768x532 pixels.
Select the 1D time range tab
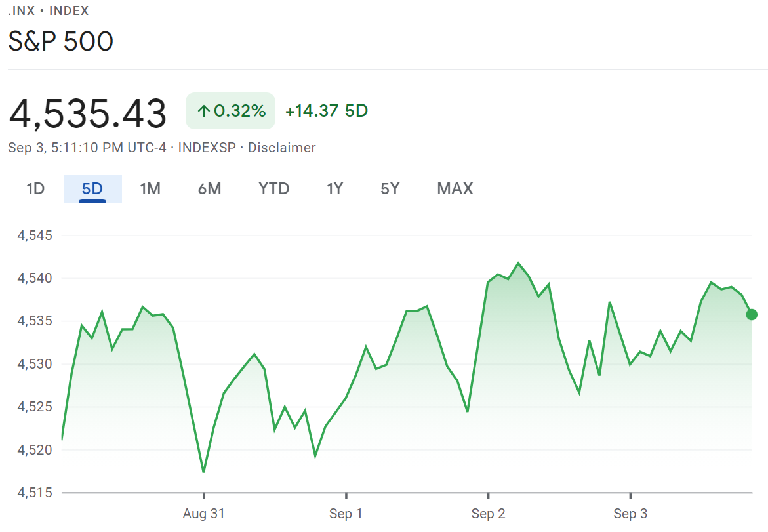coord(35,189)
